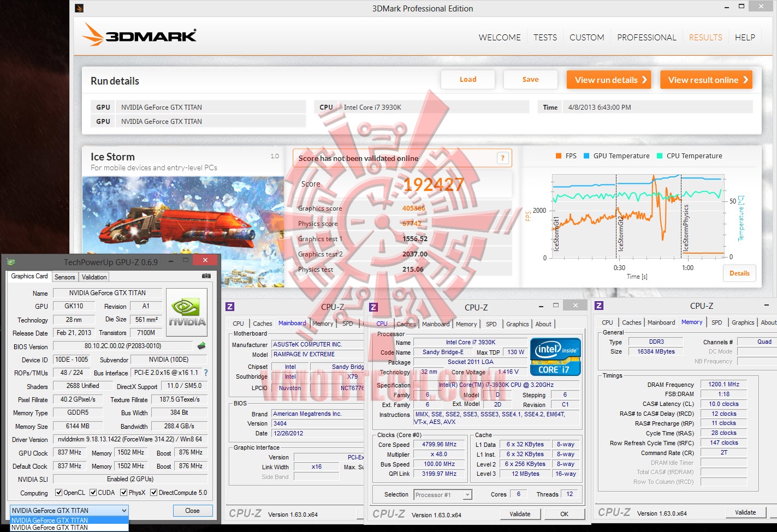777x532 pixels.
Task: Toggle the OpenCL checkbox in GPU-Z
Action: coord(59,493)
